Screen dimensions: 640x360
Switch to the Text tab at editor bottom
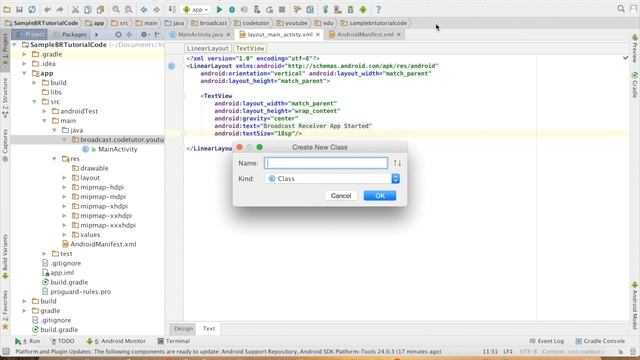[x=209, y=329]
